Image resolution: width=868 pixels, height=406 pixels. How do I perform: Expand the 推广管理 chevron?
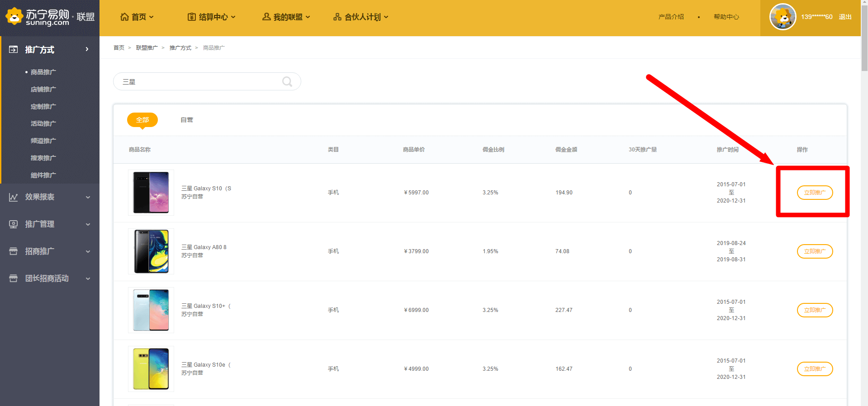coord(88,224)
